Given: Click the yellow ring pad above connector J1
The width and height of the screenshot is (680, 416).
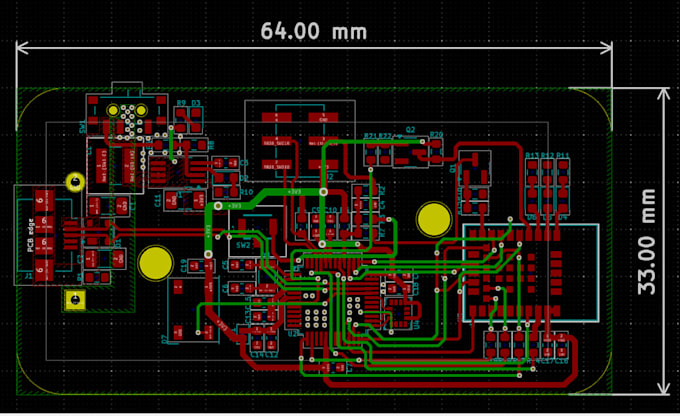Looking at the screenshot, I should 75,182.
